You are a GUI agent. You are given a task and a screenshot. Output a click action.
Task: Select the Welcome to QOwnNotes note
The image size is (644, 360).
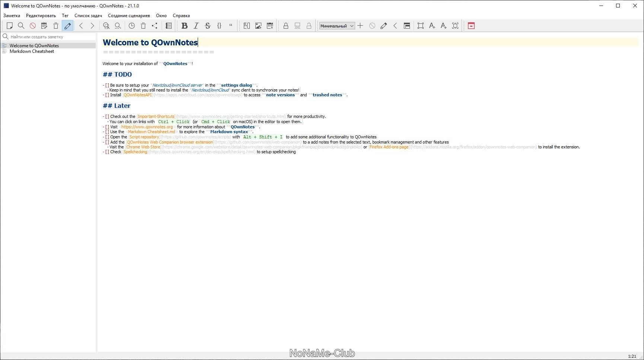click(x=48, y=45)
